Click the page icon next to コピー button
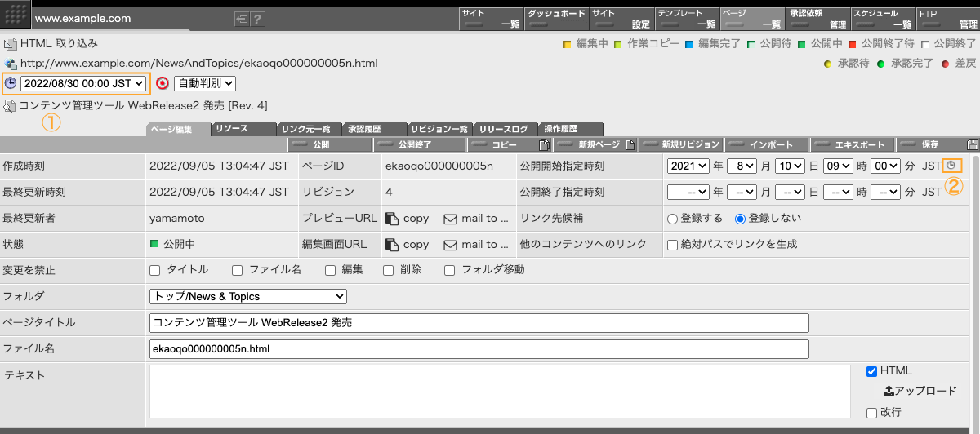980x434 pixels. (545, 144)
